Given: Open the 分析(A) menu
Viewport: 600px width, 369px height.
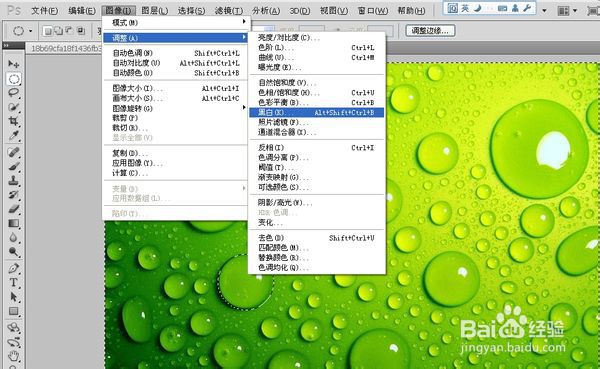Looking at the screenshot, I should pos(266,11).
